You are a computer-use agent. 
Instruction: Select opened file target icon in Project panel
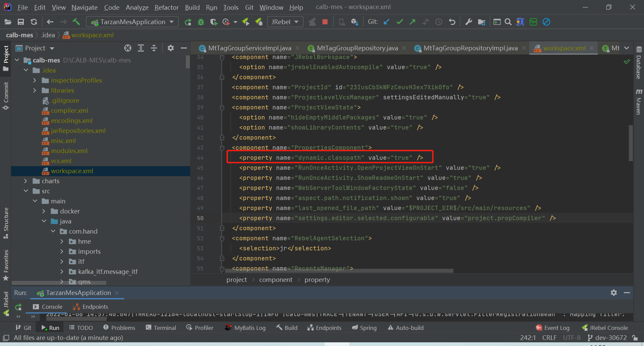[128, 48]
